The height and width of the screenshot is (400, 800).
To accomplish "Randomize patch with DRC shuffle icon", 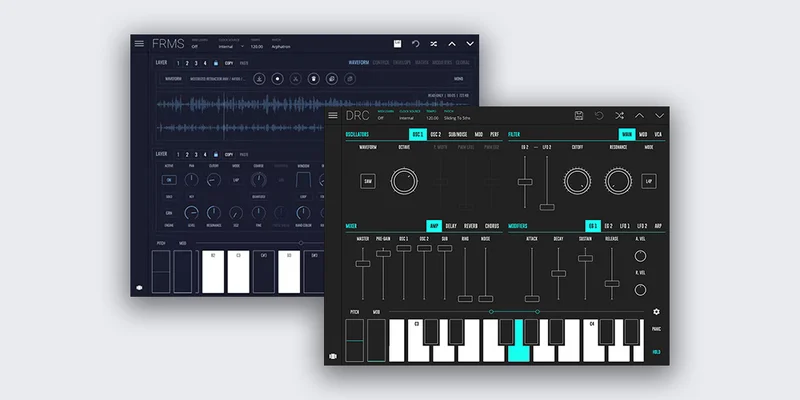I will [x=619, y=115].
